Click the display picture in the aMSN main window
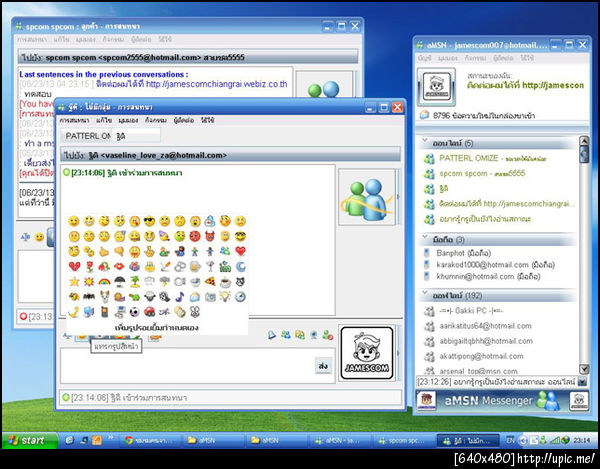 pyautogui.click(x=436, y=87)
